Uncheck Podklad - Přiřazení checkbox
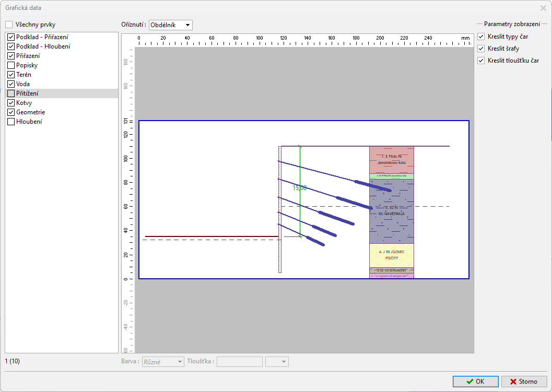This screenshot has height=392, width=552. (x=11, y=37)
